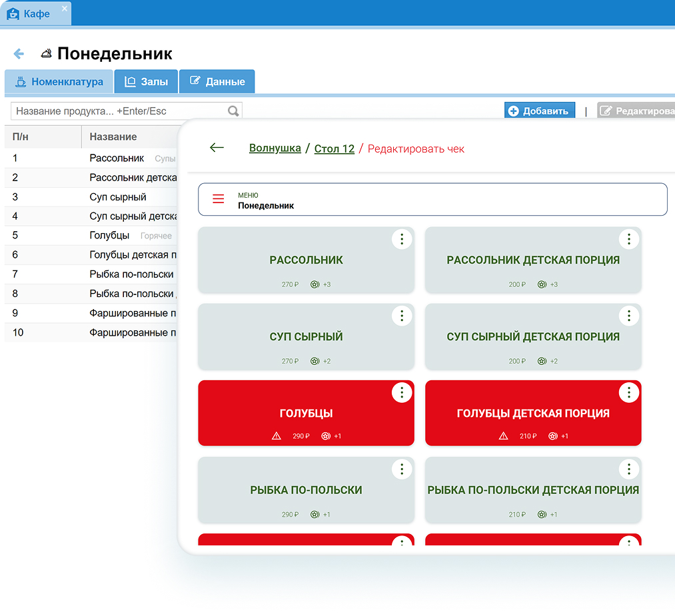
Task: Select row 1 Рассольник in table
Action: tap(91, 158)
